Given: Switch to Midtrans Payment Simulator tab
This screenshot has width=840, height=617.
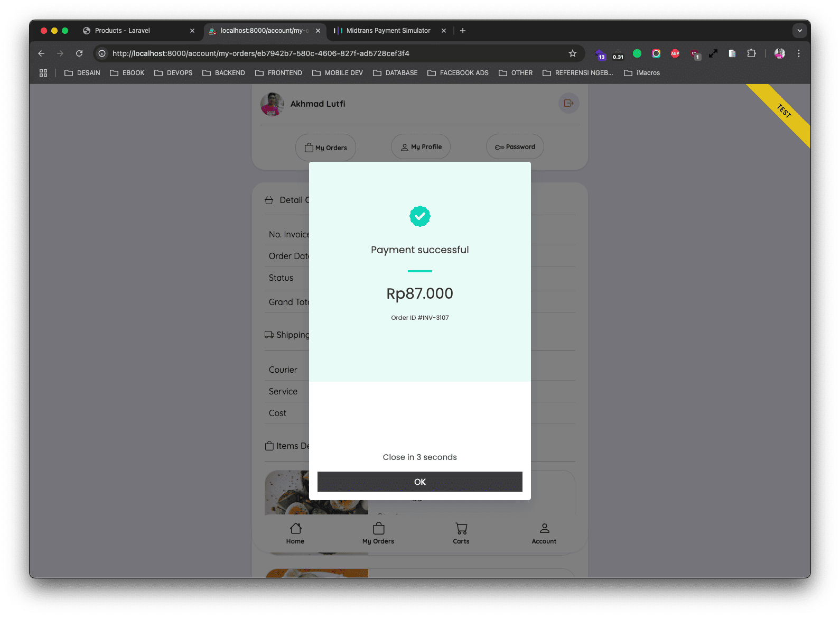Looking at the screenshot, I should 388,31.
